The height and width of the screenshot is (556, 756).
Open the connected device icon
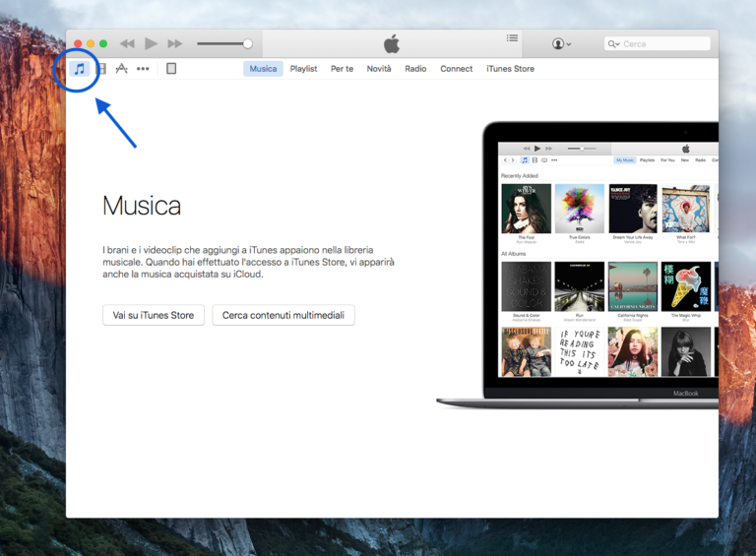171,69
